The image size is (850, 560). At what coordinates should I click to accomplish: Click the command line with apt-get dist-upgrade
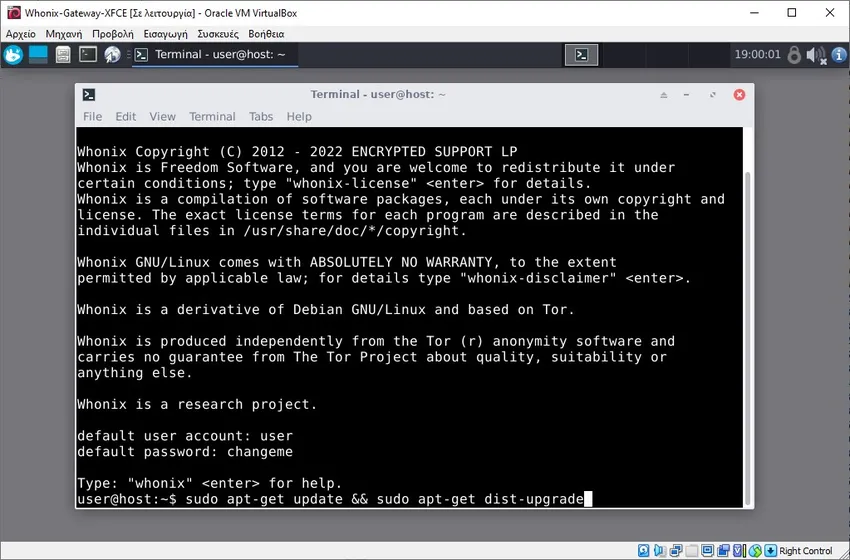(334, 499)
